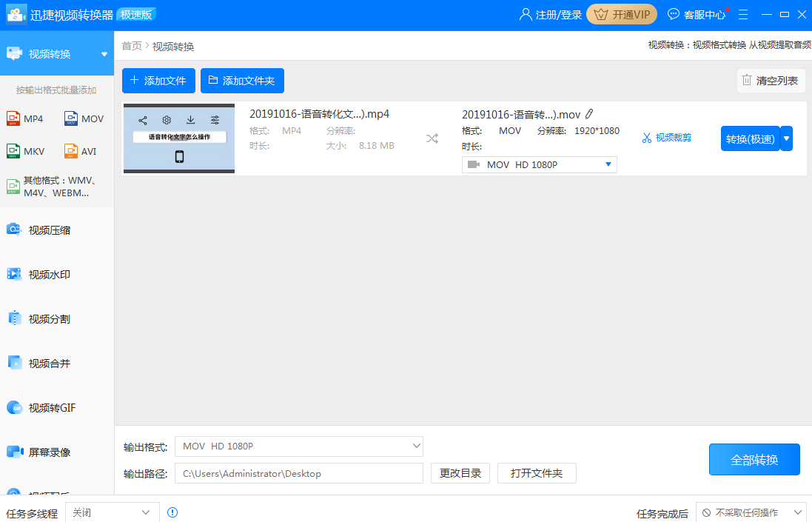Open the 视频转GIF sidebar item

coord(57,408)
